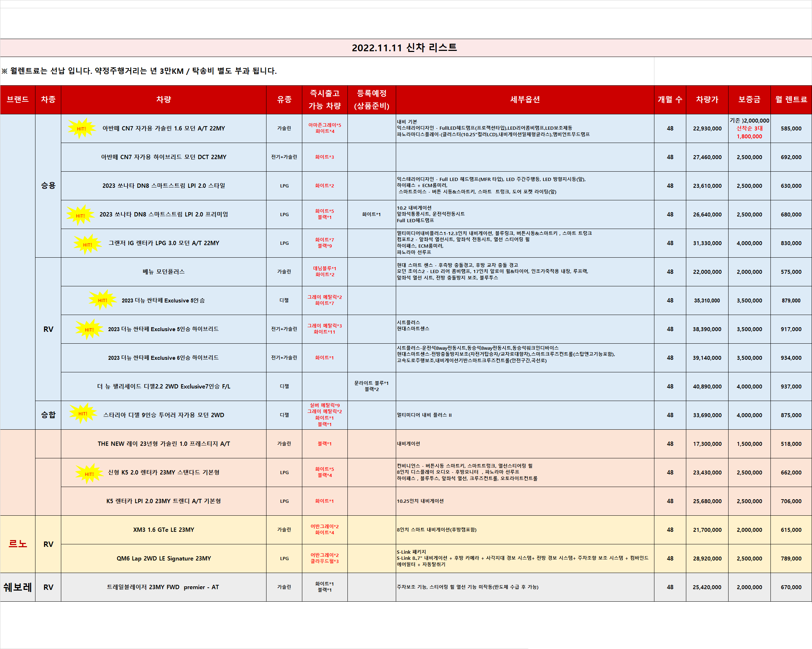Click the 차량 column header
The width and height of the screenshot is (812, 649).
tap(164, 100)
